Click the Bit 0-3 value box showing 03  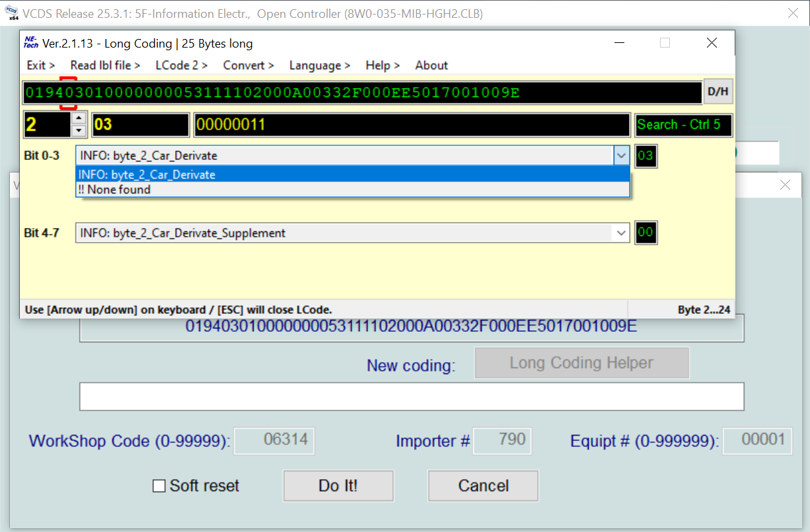click(x=645, y=156)
